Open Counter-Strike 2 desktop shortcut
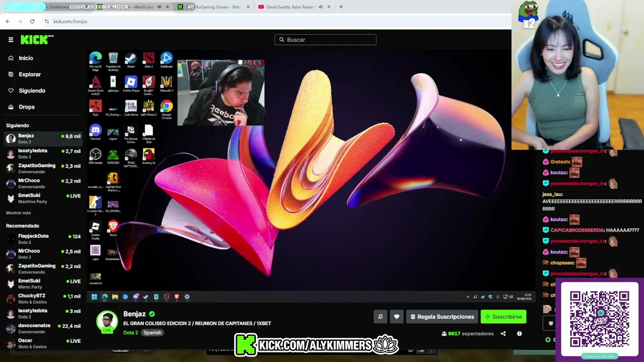This screenshot has width=644, height=362. (95, 206)
